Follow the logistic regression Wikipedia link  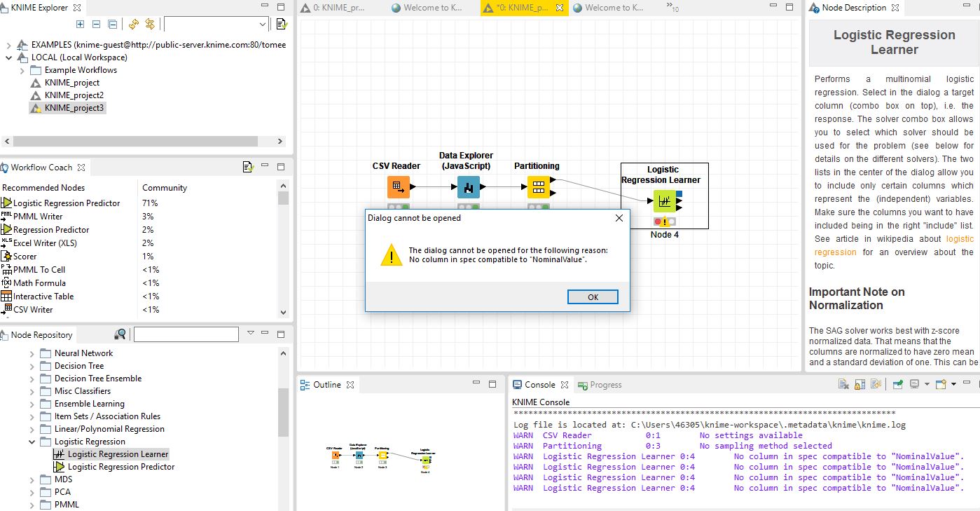pyautogui.click(x=959, y=238)
